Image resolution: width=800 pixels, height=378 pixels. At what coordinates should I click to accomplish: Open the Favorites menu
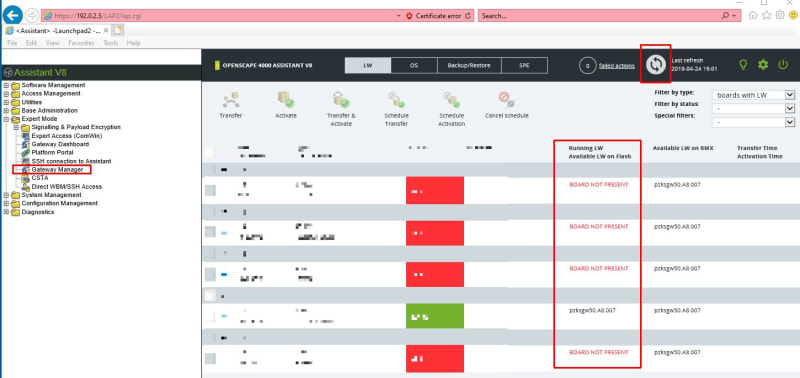pyautogui.click(x=81, y=43)
